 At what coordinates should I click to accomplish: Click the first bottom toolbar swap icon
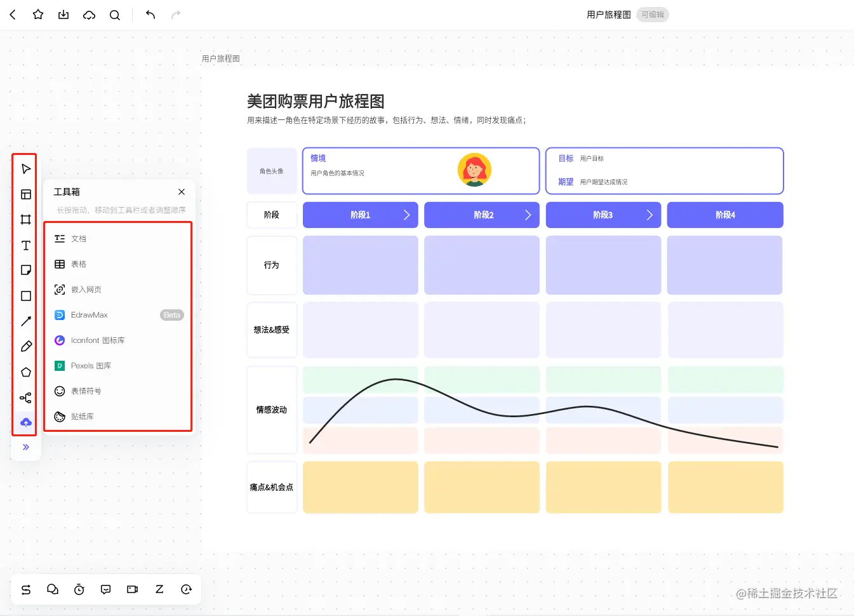click(26, 590)
